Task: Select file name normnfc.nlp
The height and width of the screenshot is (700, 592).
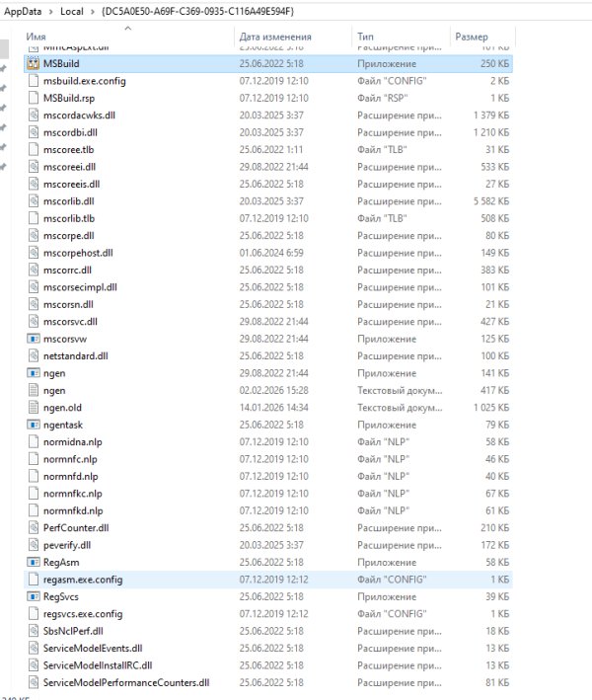Action: [70, 459]
